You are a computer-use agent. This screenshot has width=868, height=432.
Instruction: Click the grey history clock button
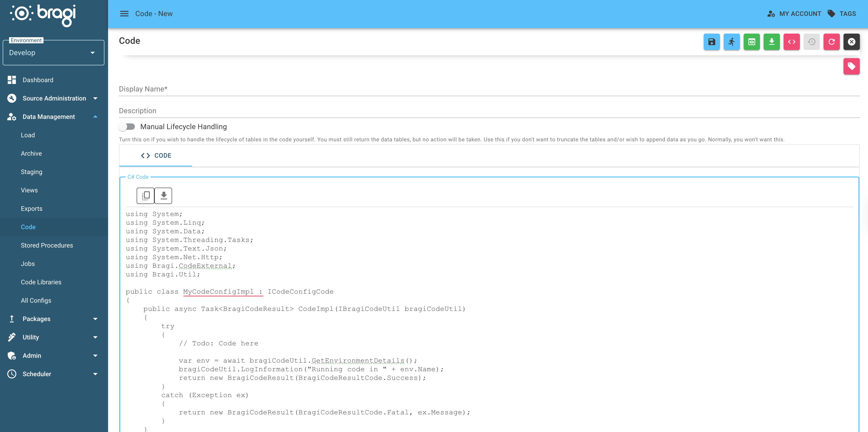pos(811,42)
